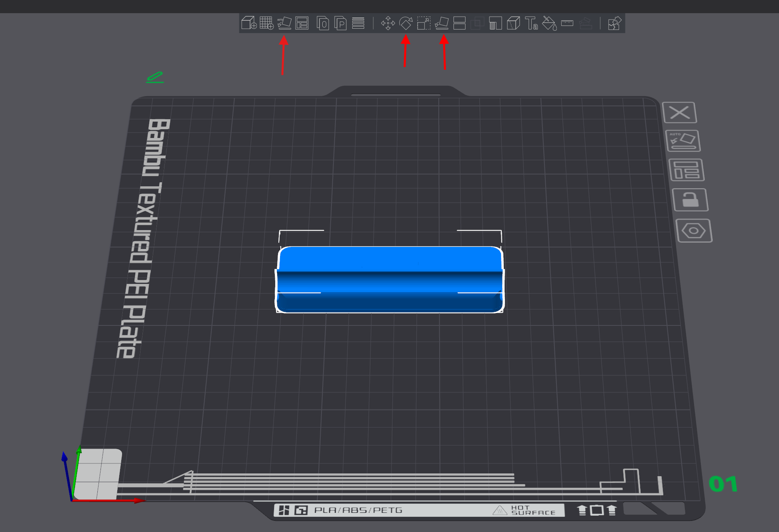
Task: Toggle the plate lock icon
Action: coord(690,200)
